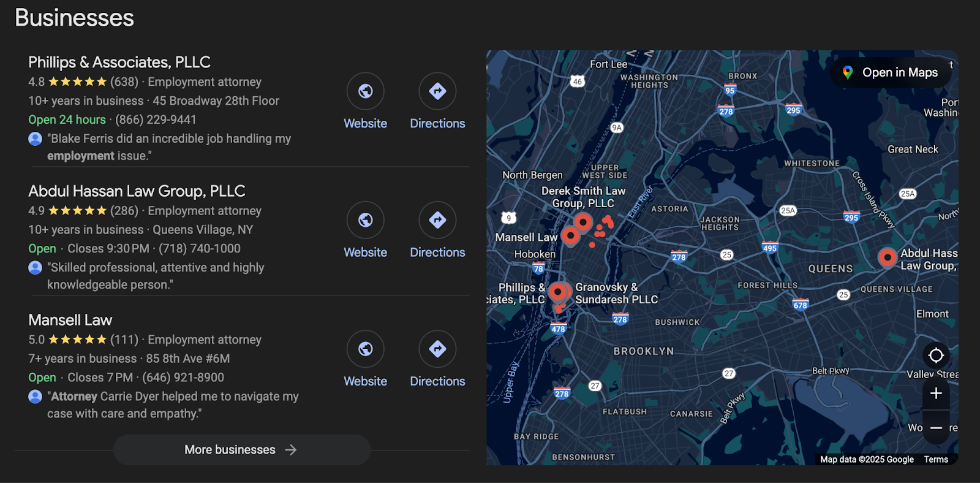Open Mansell Law listing title
This screenshot has height=483, width=980.
pos(70,320)
